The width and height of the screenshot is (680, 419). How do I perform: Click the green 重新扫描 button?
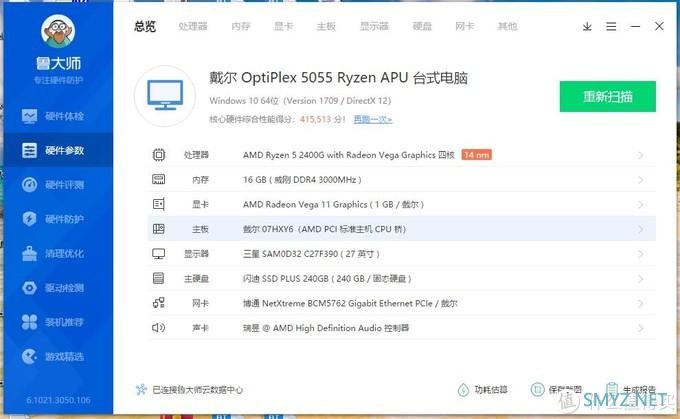tap(608, 96)
